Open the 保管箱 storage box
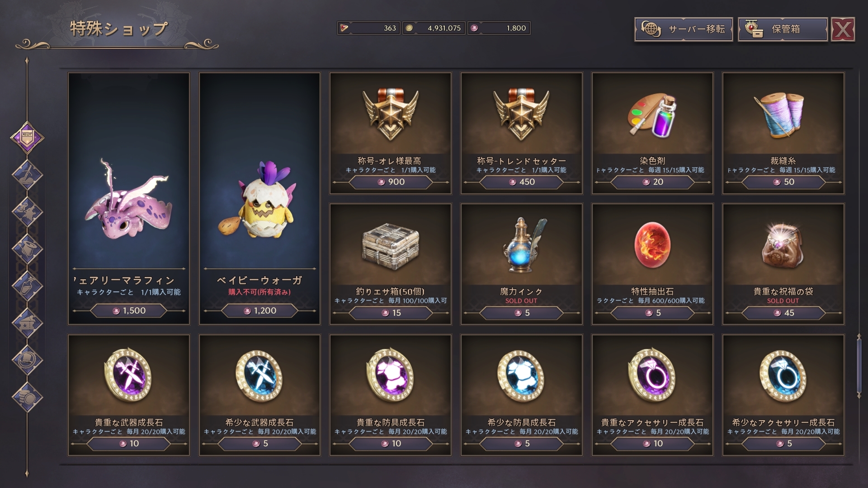 (783, 29)
